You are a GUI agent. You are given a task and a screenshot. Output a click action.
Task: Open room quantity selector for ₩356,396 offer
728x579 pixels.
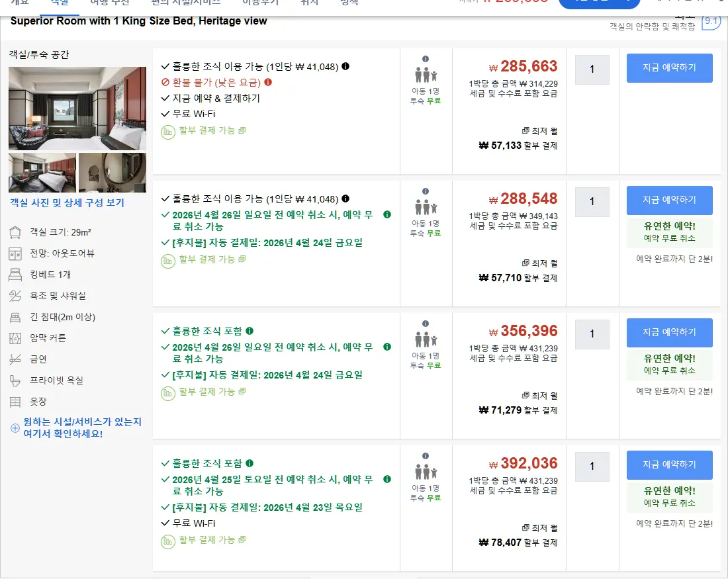click(x=592, y=334)
